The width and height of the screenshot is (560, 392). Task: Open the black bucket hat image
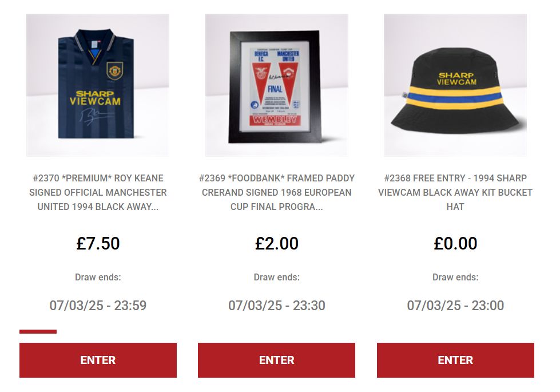tap(455, 85)
